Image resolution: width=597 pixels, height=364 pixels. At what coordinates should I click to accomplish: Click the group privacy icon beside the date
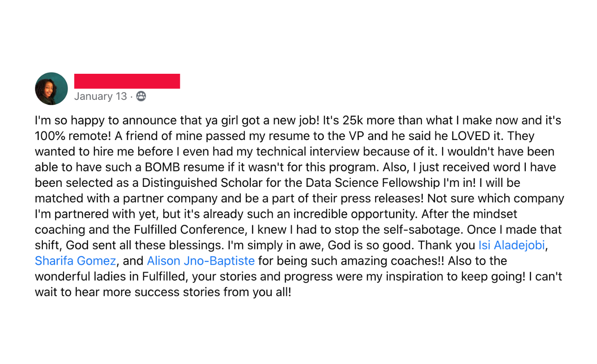tap(141, 96)
